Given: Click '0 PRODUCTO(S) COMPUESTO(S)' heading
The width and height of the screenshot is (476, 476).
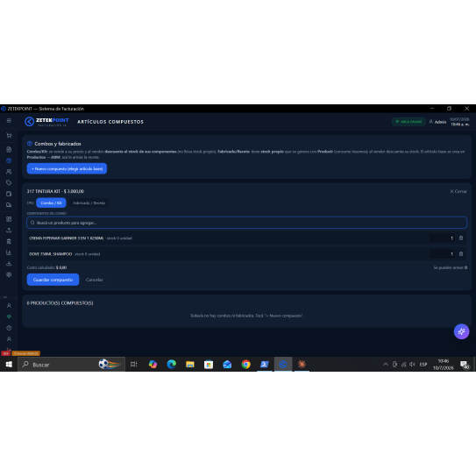Looking at the screenshot, I should click(60, 303).
